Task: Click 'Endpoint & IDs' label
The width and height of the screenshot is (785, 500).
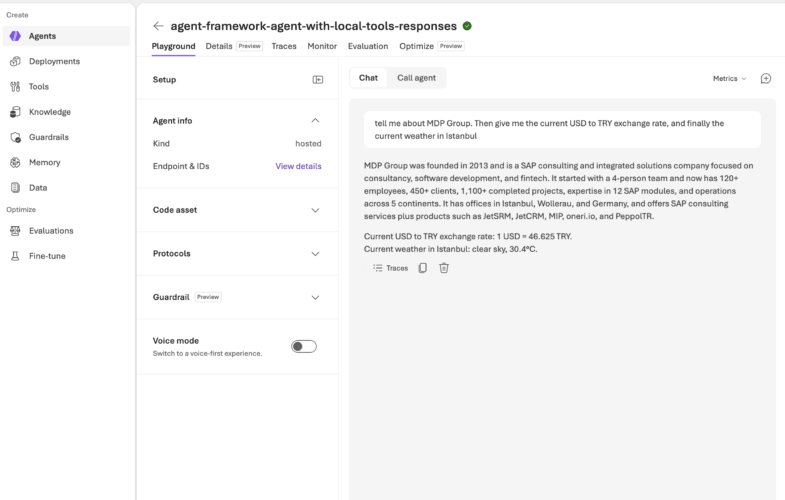Action: pos(181,166)
